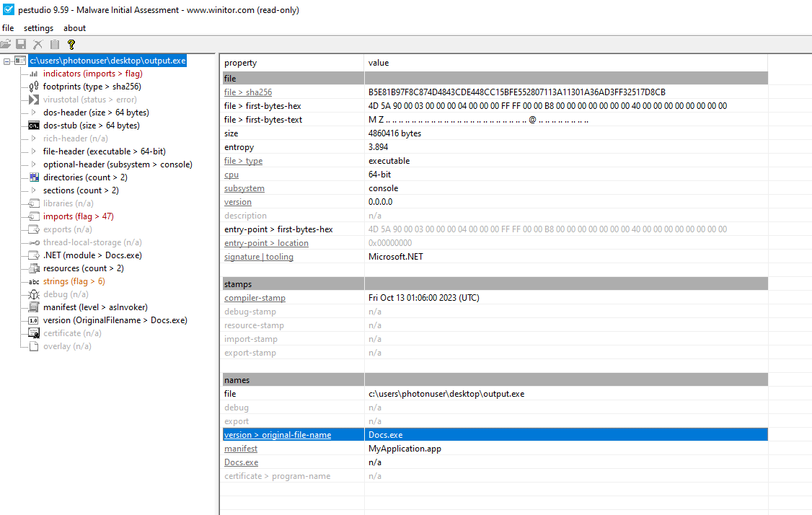Click the manifest document icon

click(x=34, y=307)
